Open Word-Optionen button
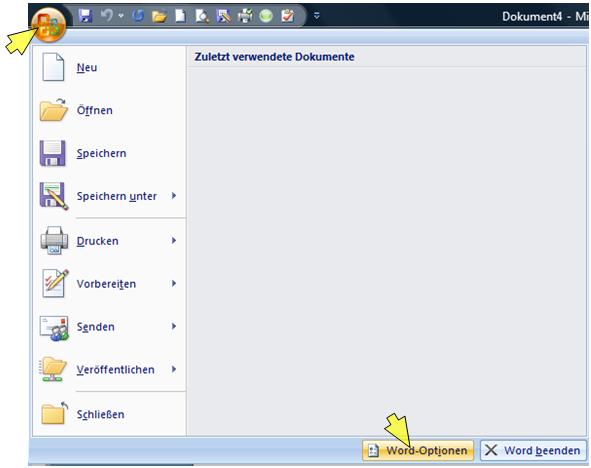Viewport: 591px width, 468px height. [418, 450]
